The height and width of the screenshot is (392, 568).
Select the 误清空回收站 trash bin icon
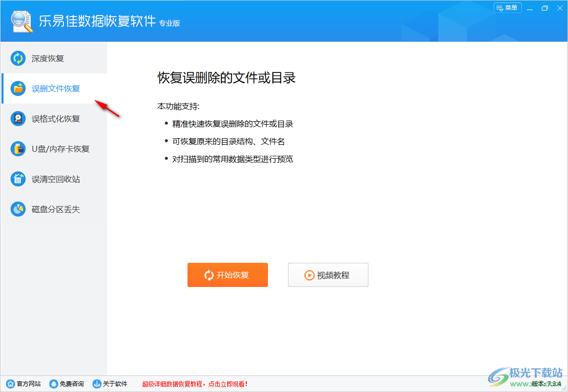(18, 179)
